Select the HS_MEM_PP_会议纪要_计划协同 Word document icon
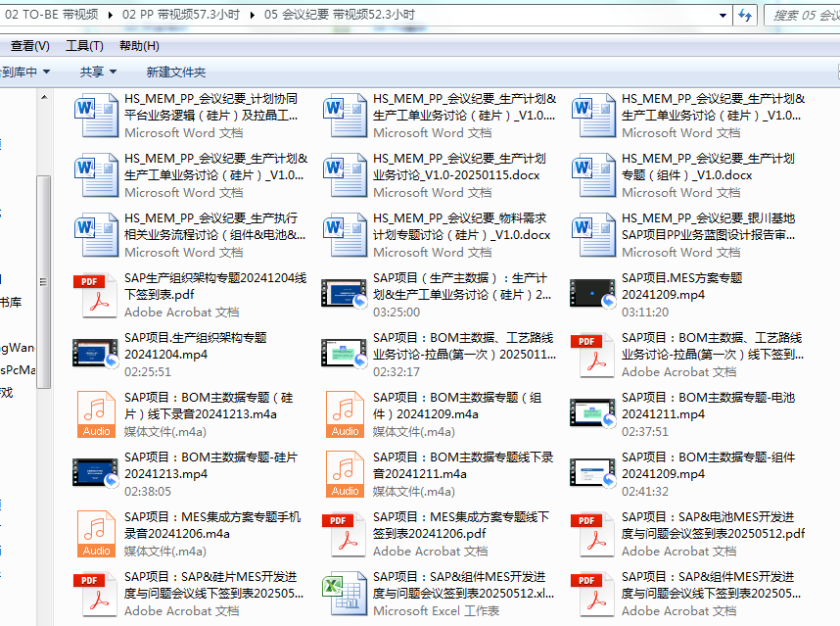This screenshot has height=626, width=840. pos(95,116)
